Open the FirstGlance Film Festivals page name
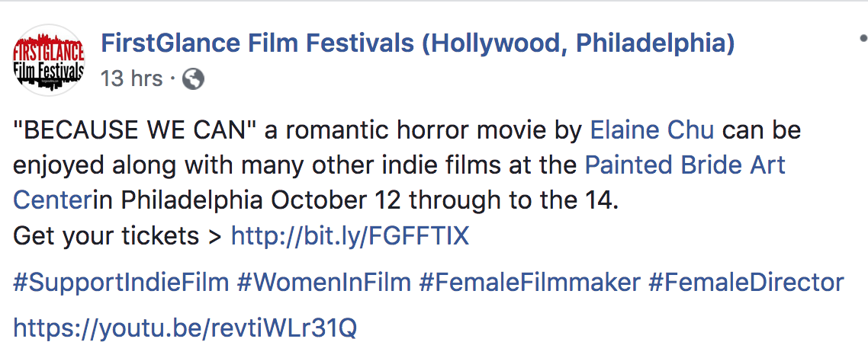 coord(417,44)
